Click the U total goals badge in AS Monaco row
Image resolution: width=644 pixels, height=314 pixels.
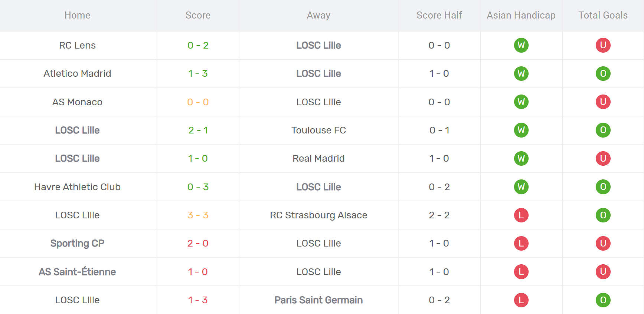603,102
